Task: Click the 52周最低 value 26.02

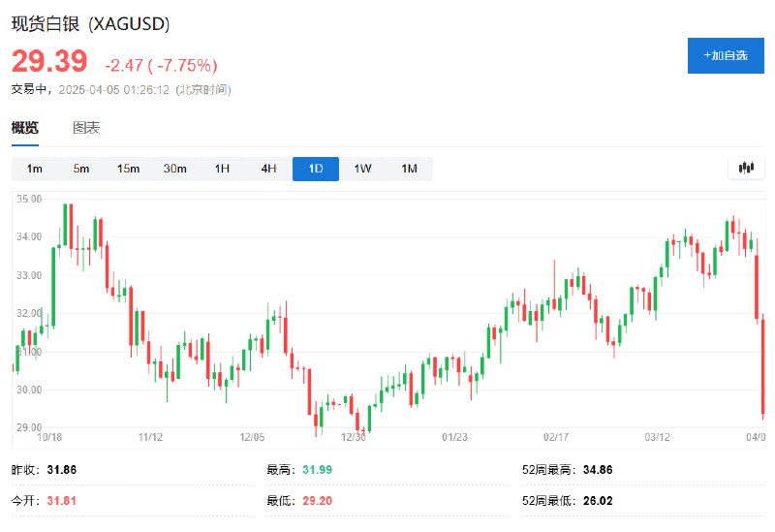Action: [598, 501]
